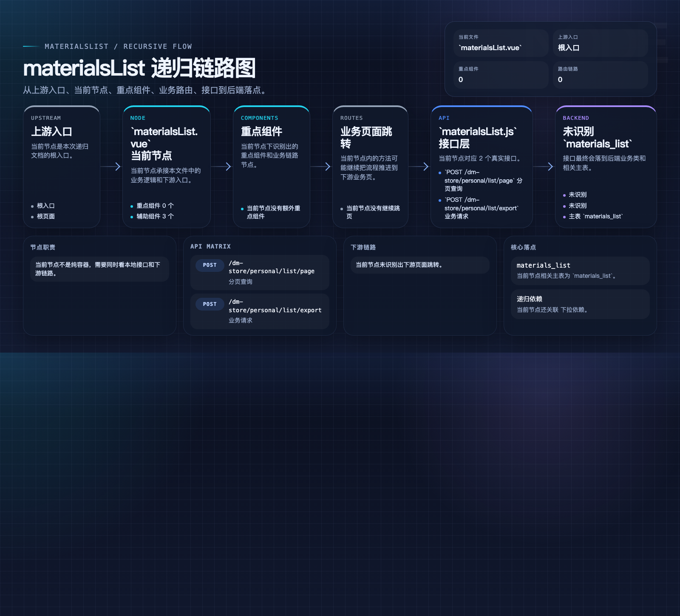Viewport: 680px width, 616px height.
Task: Open the NODE materialsList.vue 当前节点 card
Action: pyautogui.click(x=167, y=167)
